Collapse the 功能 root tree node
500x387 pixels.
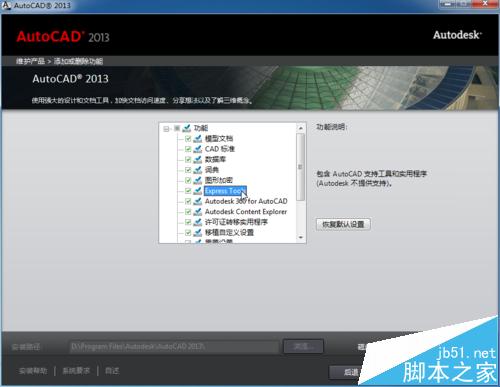[x=166, y=129]
